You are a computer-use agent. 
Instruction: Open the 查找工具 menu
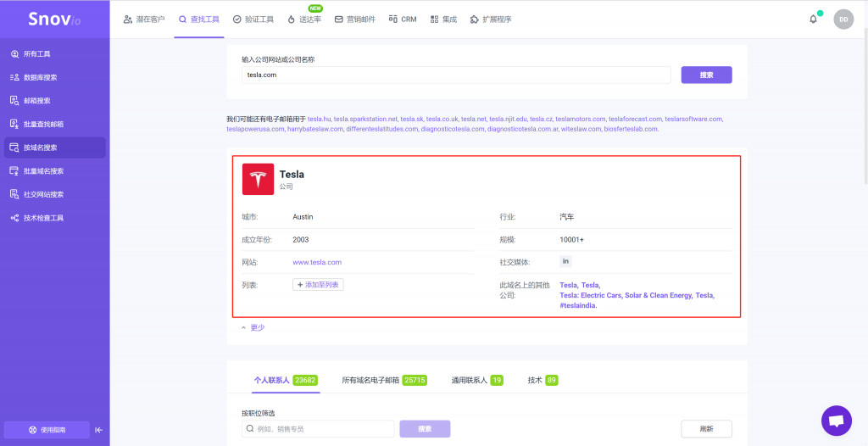point(198,20)
